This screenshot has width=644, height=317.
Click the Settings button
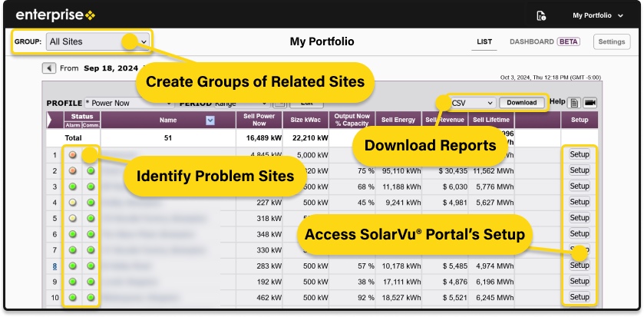pyautogui.click(x=612, y=41)
